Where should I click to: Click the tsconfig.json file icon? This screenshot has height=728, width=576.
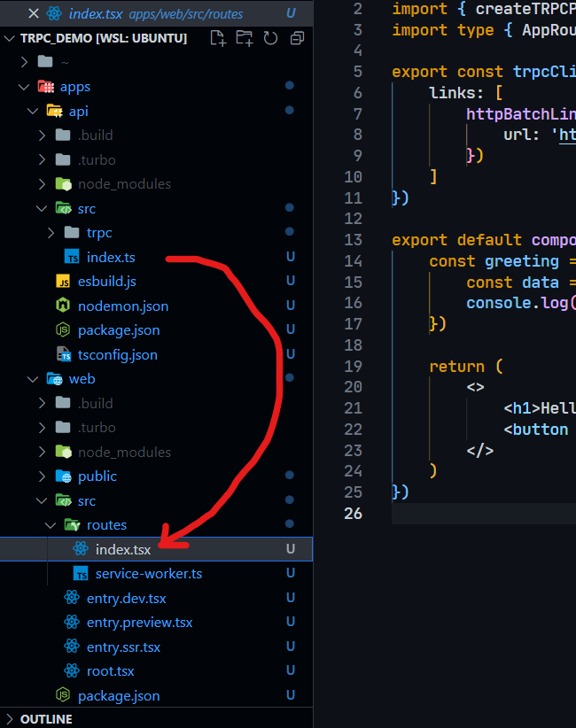tap(63, 354)
